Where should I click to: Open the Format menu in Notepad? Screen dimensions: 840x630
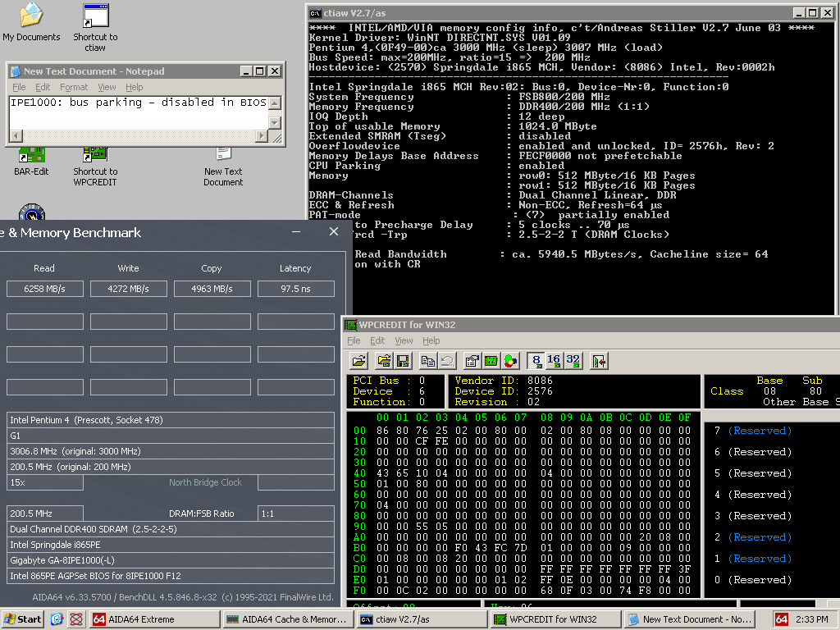74,87
